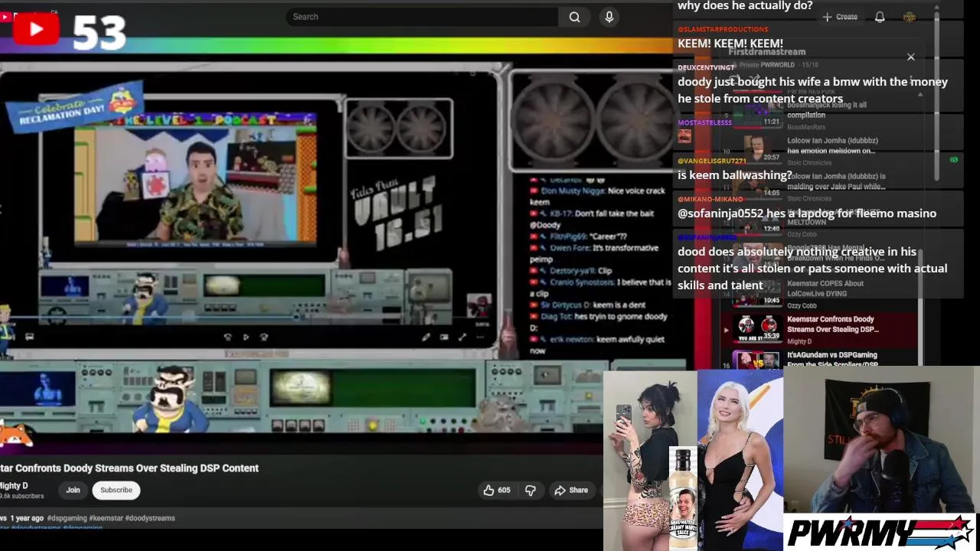Click chat username @SLAMSTARPRODUCTIONS
The width and height of the screenshot is (980, 551).
[x=723, y=29]
